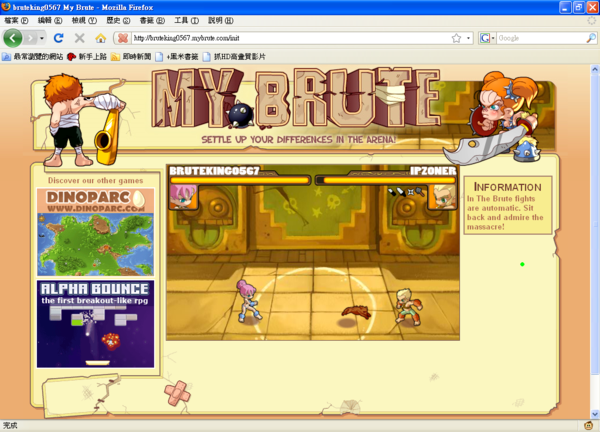Open the 新手上路 bookmark
Viewport: 600px width, 432px height.
click(x=87, y=57)
